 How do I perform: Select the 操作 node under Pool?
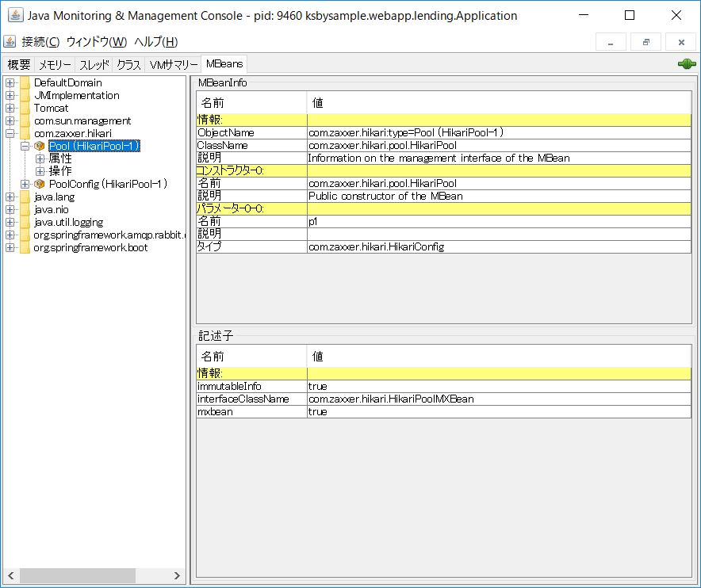click(x=61, y=171)
